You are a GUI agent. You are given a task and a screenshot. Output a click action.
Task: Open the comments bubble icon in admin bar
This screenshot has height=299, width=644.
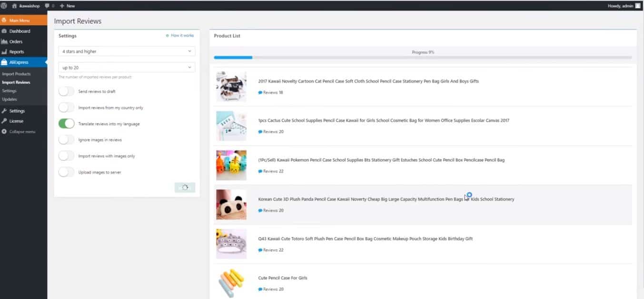pos(47,6)
